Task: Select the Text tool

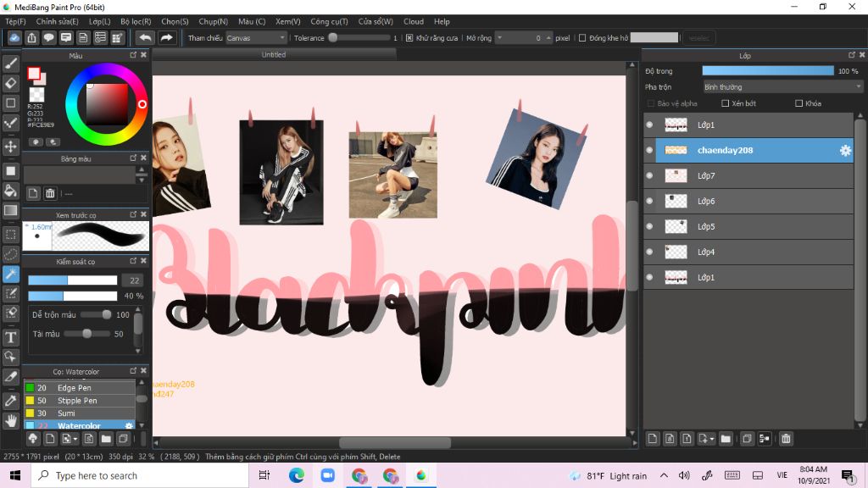Action: (x=10, y=337)
